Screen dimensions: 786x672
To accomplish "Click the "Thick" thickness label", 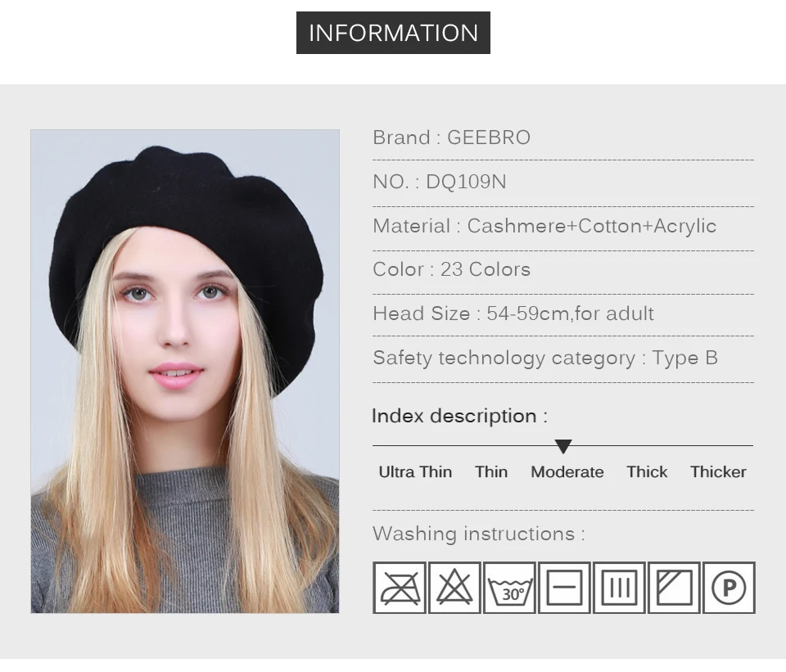I will [647, 472].
